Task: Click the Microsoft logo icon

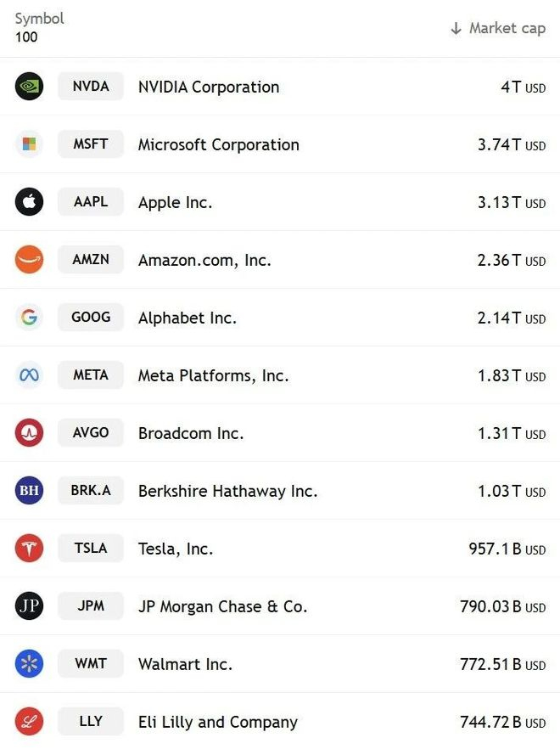Action: [x=29, y=144]
